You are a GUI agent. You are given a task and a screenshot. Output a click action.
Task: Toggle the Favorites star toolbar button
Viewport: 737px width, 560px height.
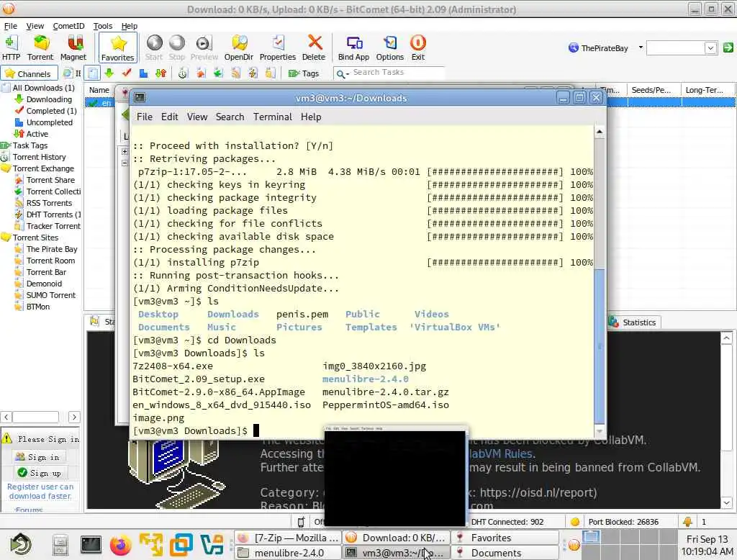117,48
